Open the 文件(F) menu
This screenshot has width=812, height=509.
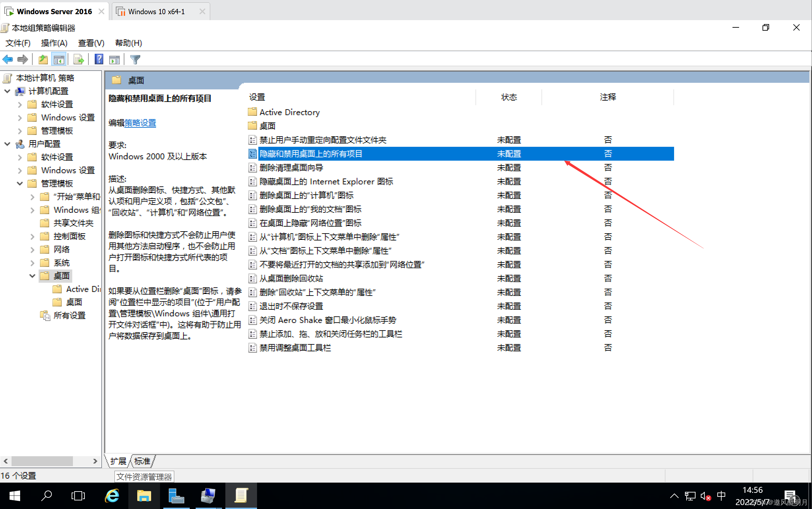(x=18, y=43)
